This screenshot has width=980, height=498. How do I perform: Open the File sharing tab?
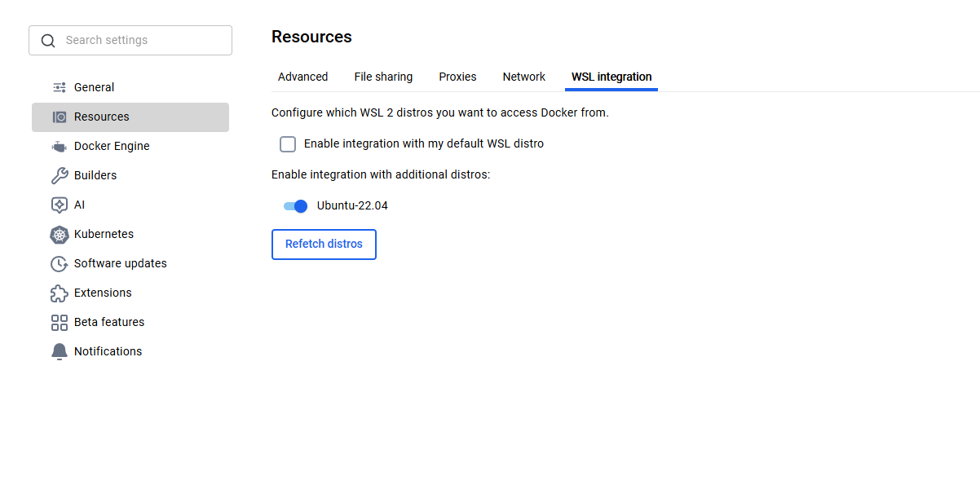pyautogui.click(x=383, y=77)
